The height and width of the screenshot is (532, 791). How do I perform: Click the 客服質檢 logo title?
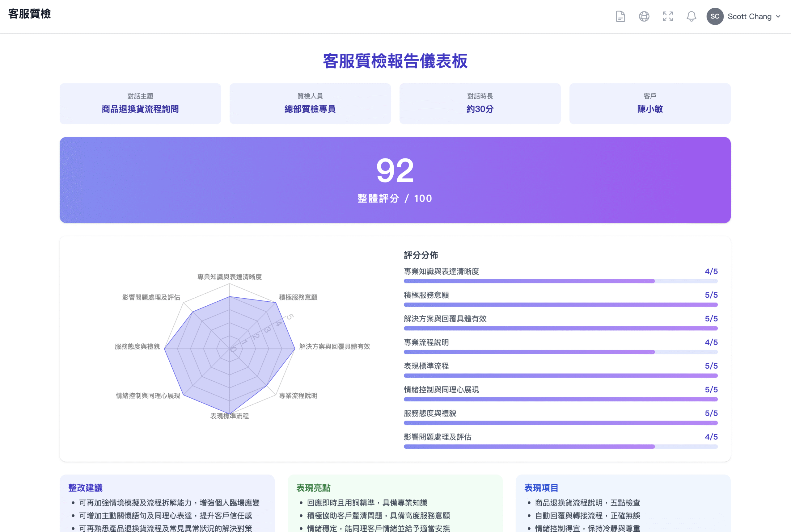pyautogui.click(x=30, y=14)
